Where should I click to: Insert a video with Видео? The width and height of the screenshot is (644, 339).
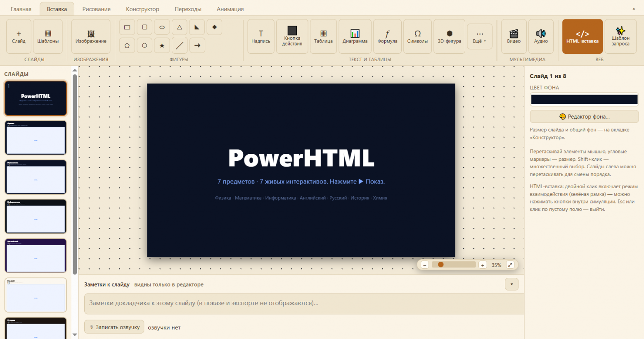[514, 36]
